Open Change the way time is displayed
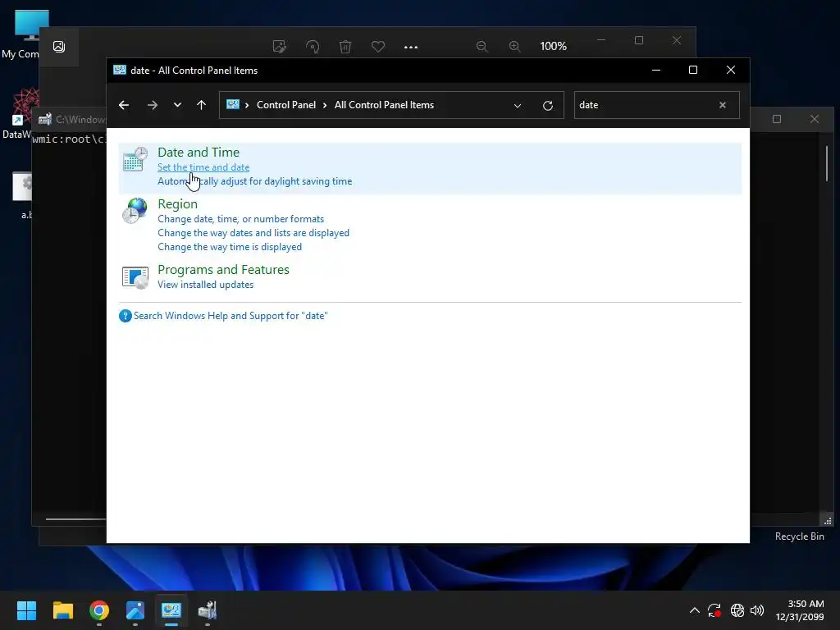This screenshot has width=840, height=630. [x=230, y=246]
